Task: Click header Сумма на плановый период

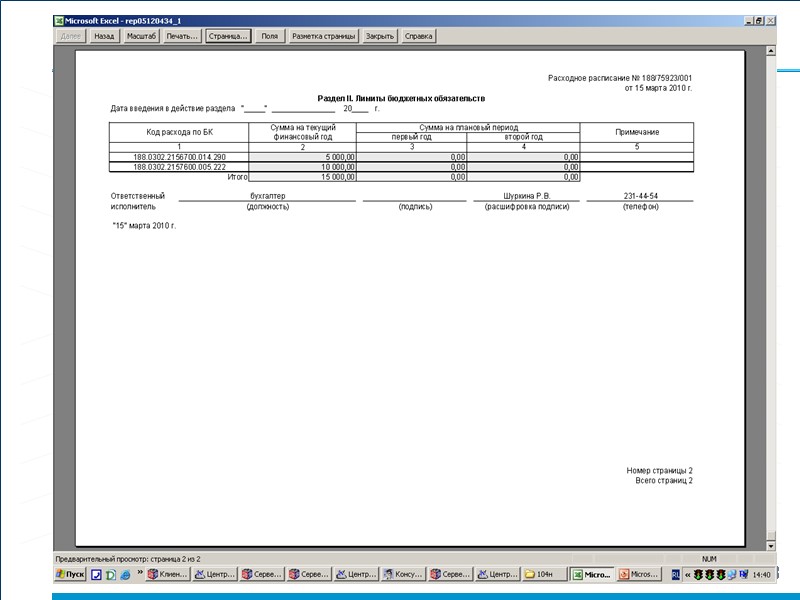Action: point(468,128)
